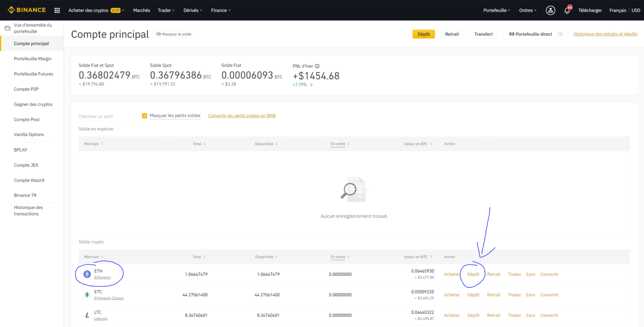
Task: Open the Français language selector
Action: tap(618, 10)
